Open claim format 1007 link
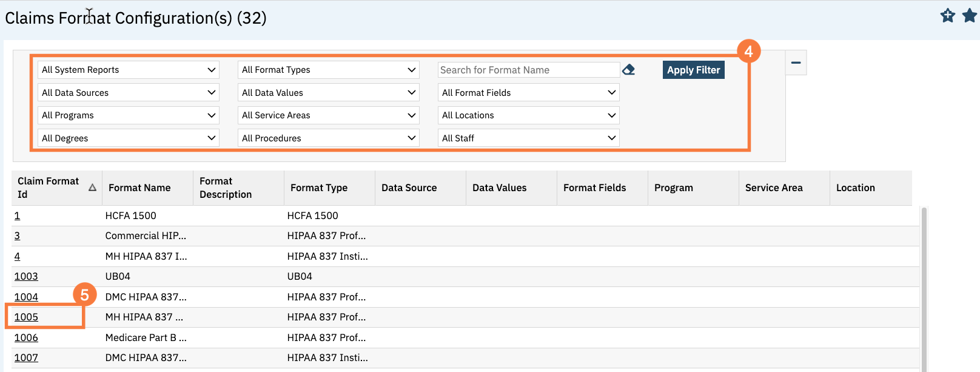Image resolution: width=980 pixels, height=372 pixels. click(x=26, y=357)
